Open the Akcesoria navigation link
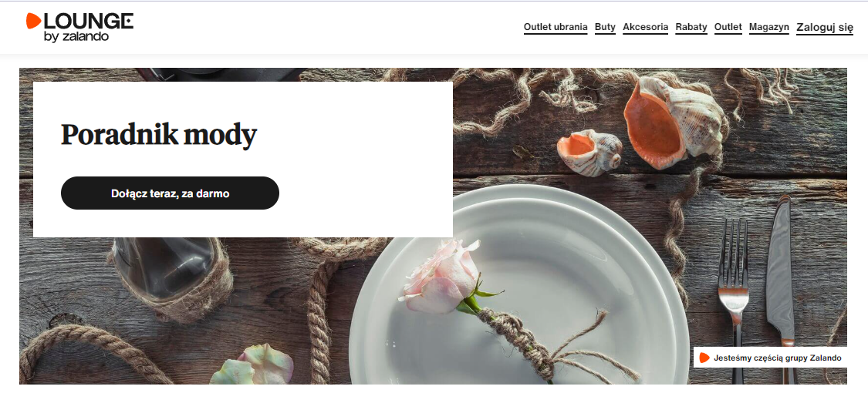The width and height of the screenshot is (868, 393). point(646,27)
